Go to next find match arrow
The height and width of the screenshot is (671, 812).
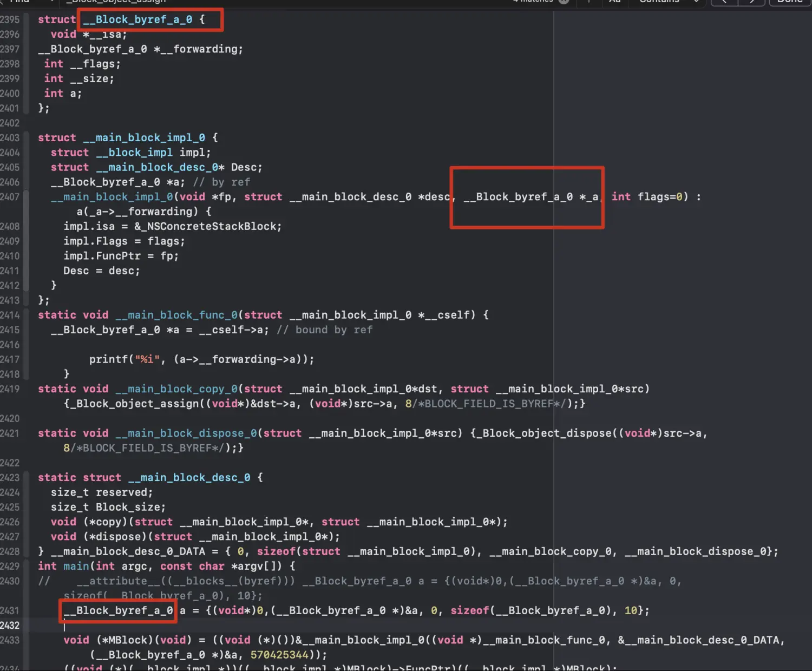coord(752,2)
